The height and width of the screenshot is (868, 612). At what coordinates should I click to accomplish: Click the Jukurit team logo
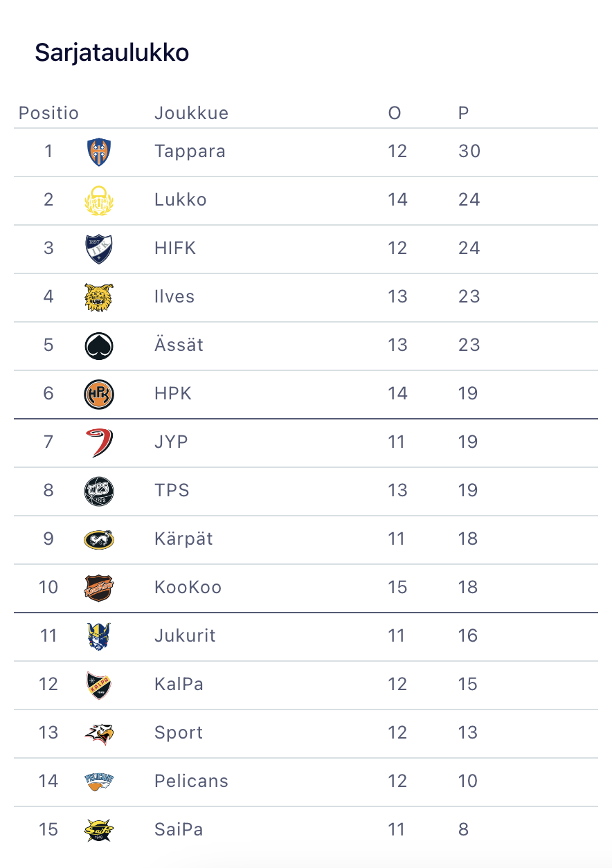coord(99,636)
